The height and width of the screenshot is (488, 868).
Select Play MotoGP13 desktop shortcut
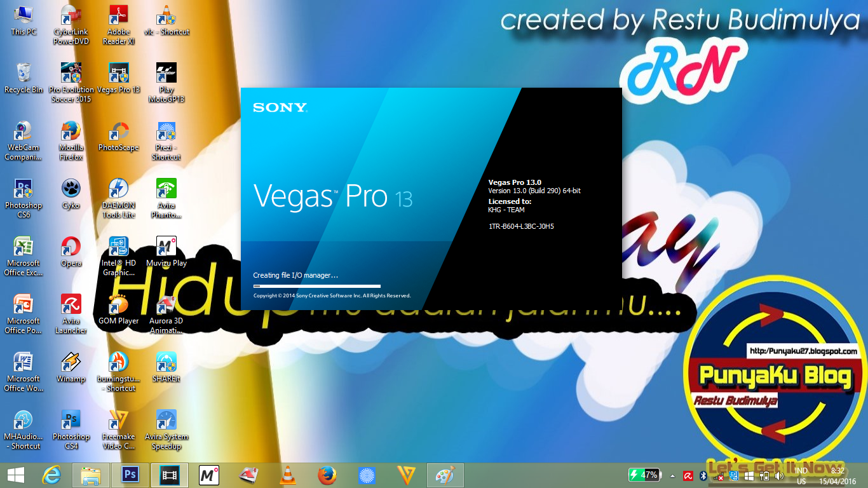click(x=166, y=83)
